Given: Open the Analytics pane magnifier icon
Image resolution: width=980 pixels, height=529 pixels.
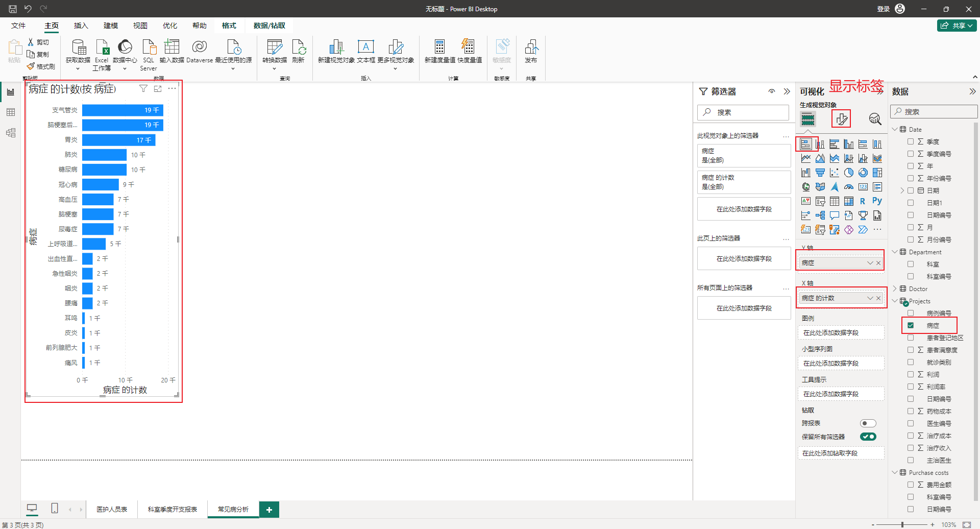Looking at the screenshot, I should 875,119.
